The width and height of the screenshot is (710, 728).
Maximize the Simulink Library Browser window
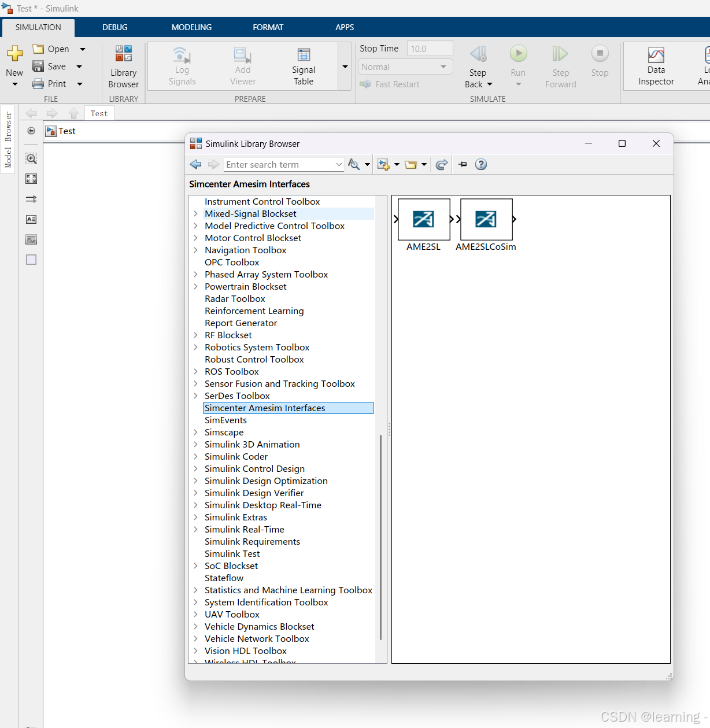pos(622,143)
